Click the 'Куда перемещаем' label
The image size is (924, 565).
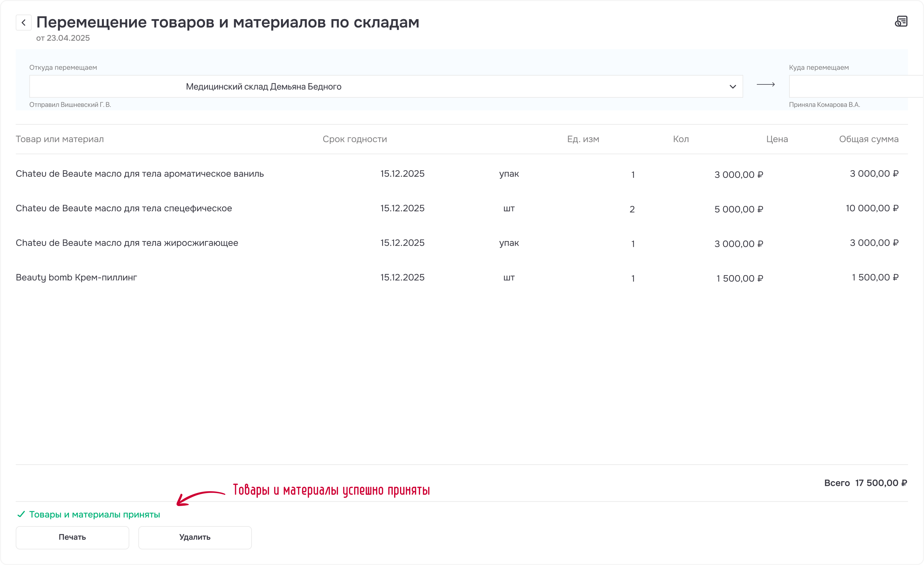pos(818,68)
